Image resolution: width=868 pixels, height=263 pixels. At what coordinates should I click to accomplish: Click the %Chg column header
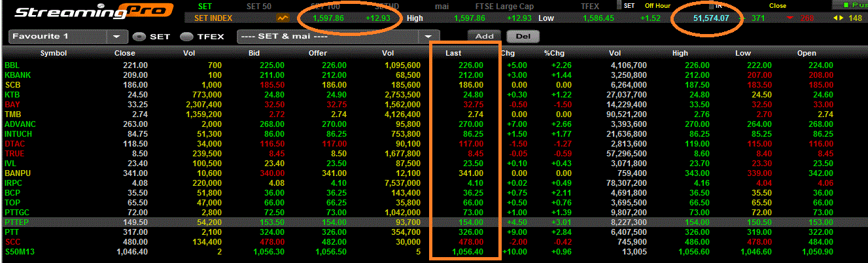554,53
